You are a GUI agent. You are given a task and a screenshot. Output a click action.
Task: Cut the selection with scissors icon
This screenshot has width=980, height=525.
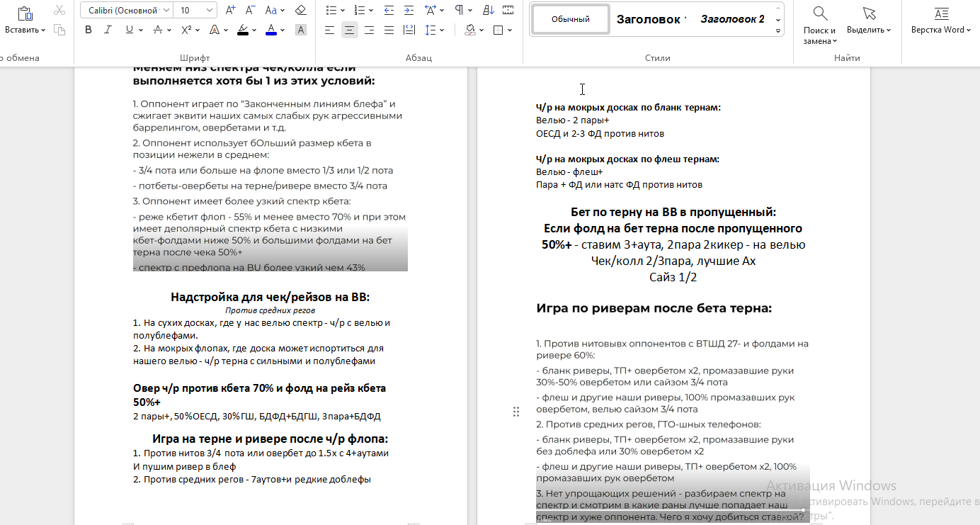coord(59,11)
